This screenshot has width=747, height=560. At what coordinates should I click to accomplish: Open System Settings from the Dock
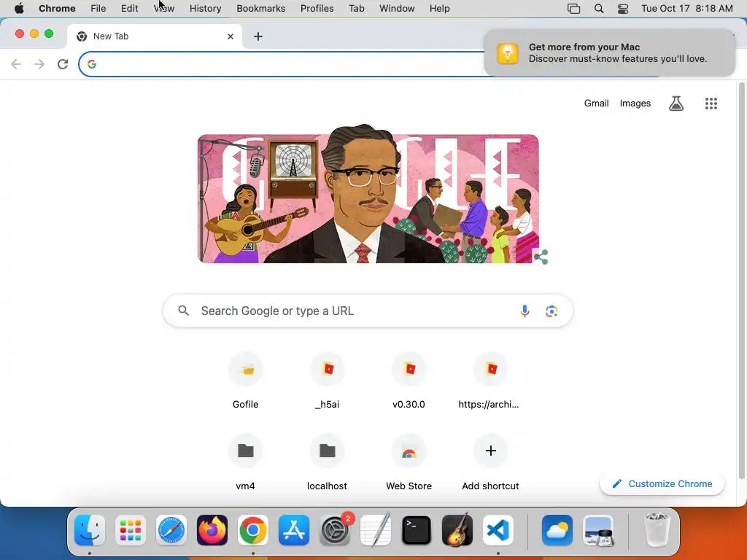point(335,530)
